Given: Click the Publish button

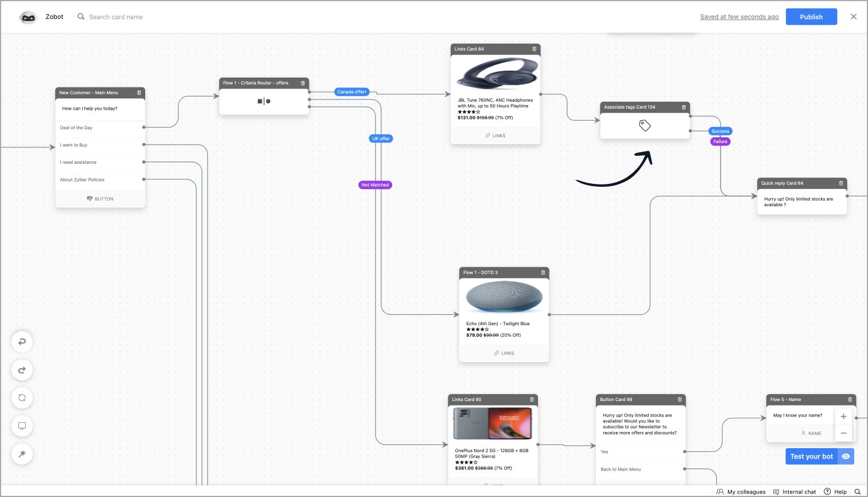Looking at the screenshot, I should pos(811,17).
